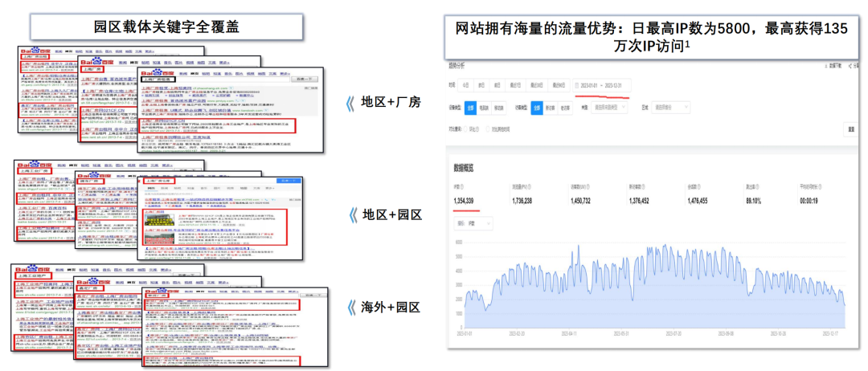The height and width of the screenshot is (371, 868).
Task: Select the 老访客 visitor type
Action: (565, 108)
